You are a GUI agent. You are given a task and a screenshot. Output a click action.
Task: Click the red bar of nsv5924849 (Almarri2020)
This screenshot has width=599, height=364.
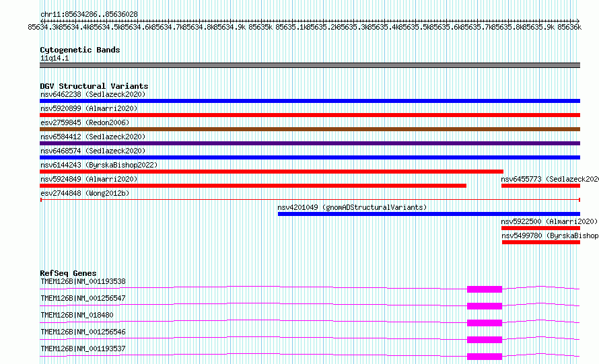pyautogui.click(x=253, y=186)
